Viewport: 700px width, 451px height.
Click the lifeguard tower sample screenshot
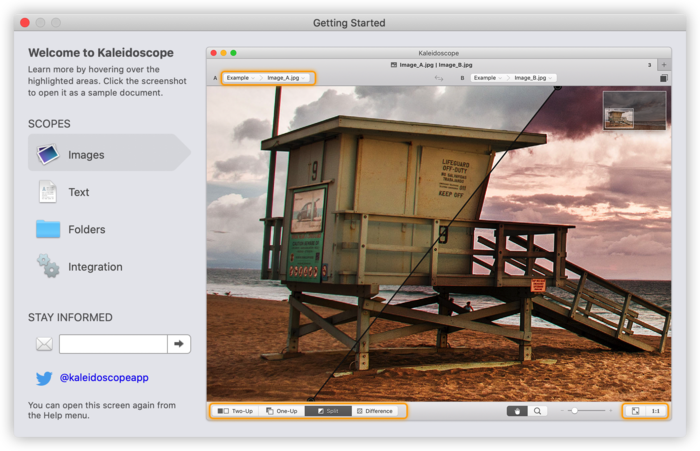[x=439, y=243]
